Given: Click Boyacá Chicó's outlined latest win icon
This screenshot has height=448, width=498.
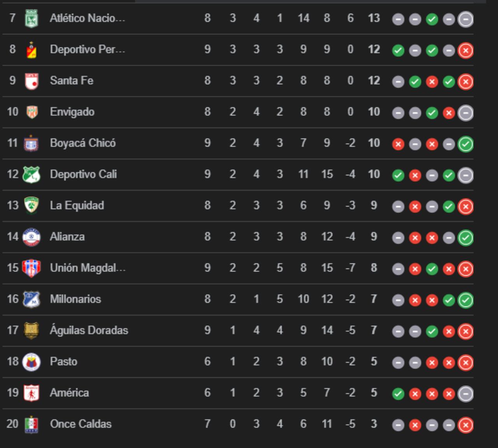Looking at the screenshot, I should tap(465, 144).
